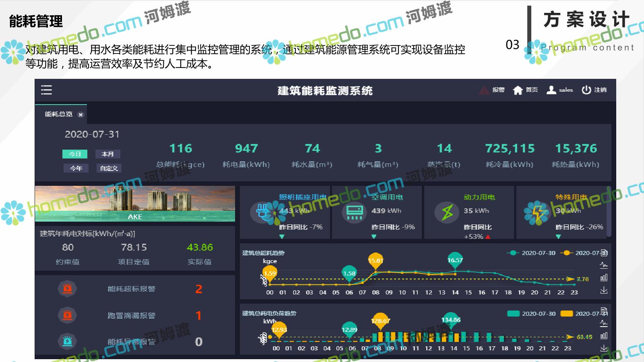Click the 注销 logout power icon
Image resolution: width=644 pixels, height=362 pixels.
click(x=586, y=90)
